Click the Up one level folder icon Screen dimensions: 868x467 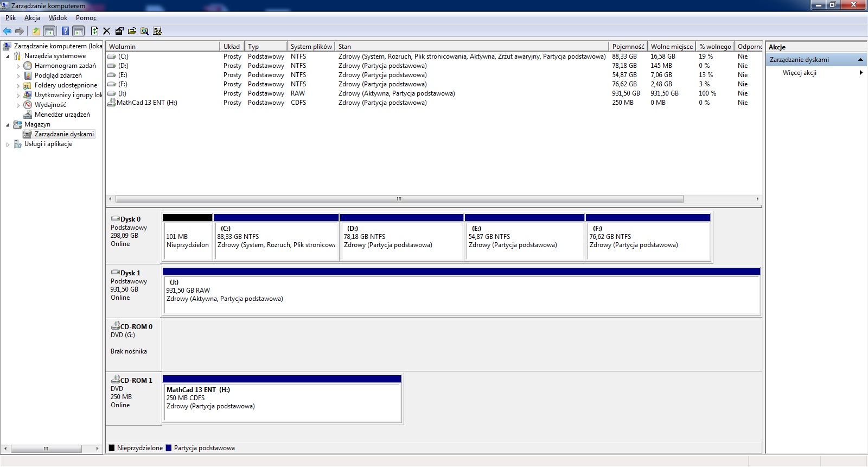pos(36,31)
